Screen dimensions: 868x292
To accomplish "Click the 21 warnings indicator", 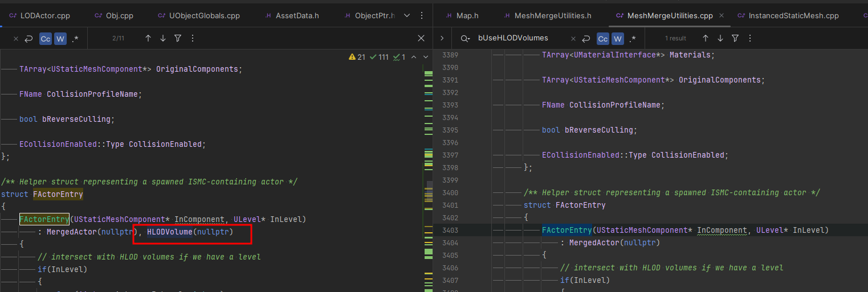I will coord(357,57).
